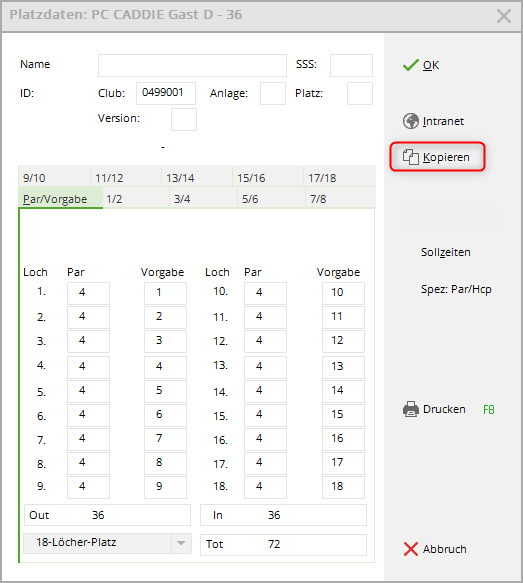Click the Drucken printer icon
Viewport: 523px width, 583px height.
tap(411, 409)
